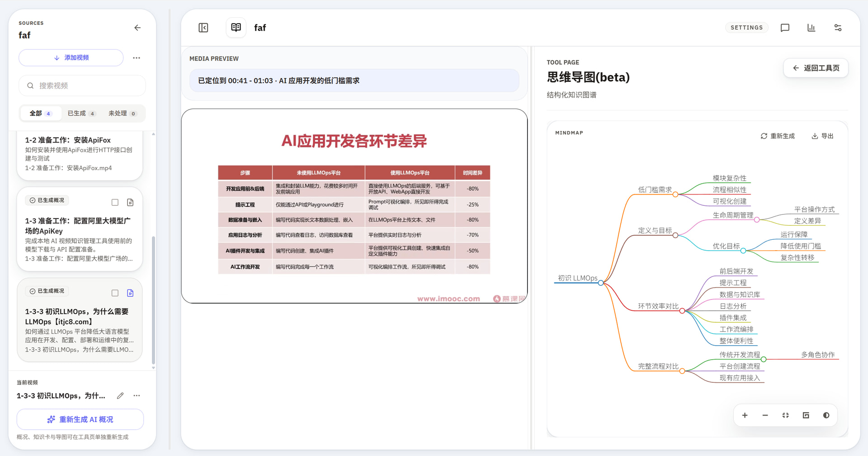Collapse the 传统开发流程 node
The width and height of the screenshot is (868, 456).
coord(764,359)
